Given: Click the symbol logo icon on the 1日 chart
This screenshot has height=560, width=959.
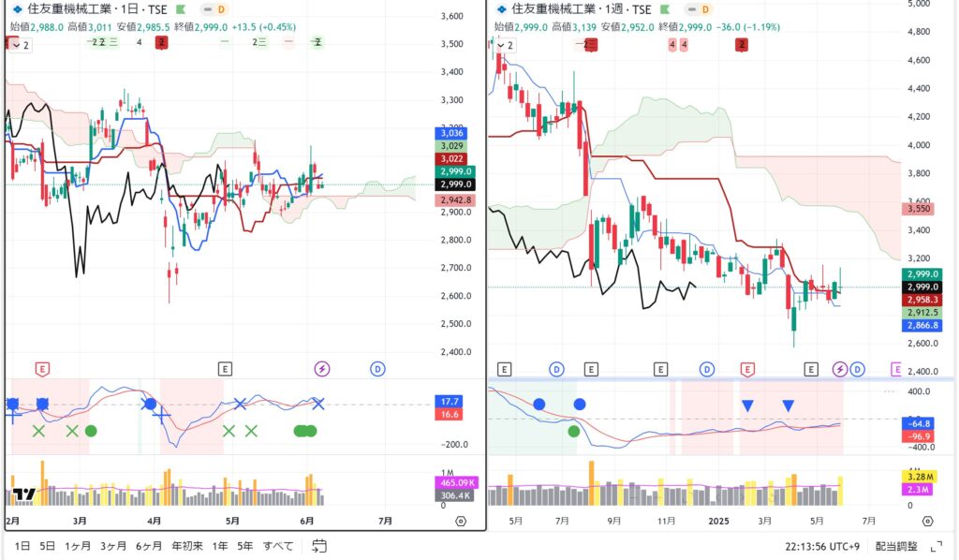Looking at the screenshot, I should click(17, 9).
